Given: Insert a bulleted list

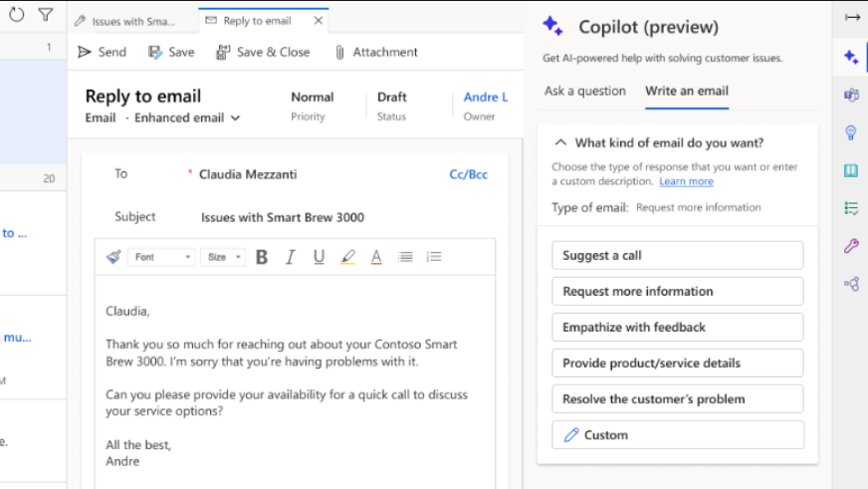Looking at the screenshot, I should coord(405,257).
